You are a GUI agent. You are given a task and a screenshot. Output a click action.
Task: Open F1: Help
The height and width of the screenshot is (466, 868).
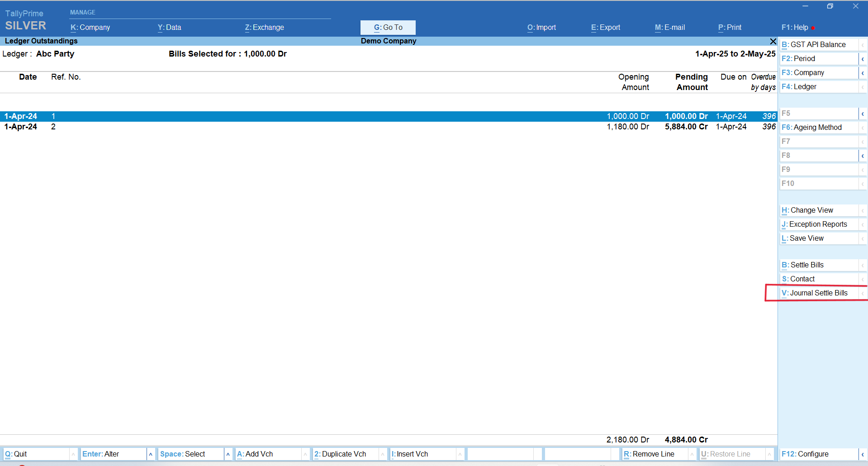(795, 28)
